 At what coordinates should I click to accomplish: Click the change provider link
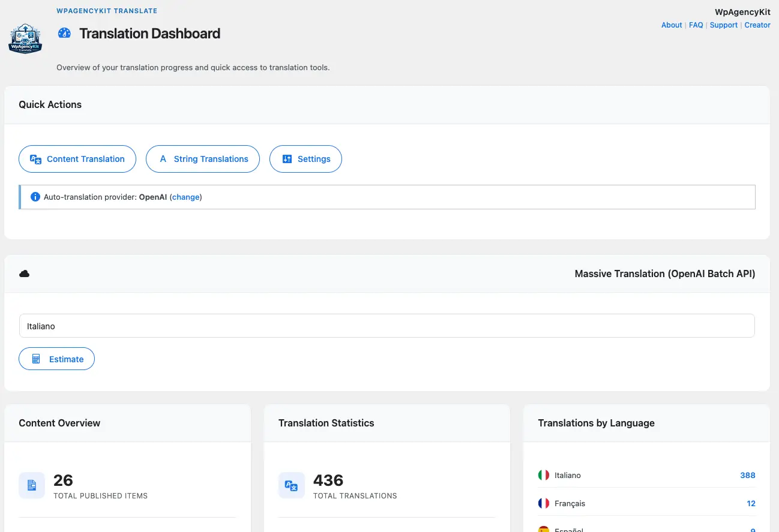[185, 197]
